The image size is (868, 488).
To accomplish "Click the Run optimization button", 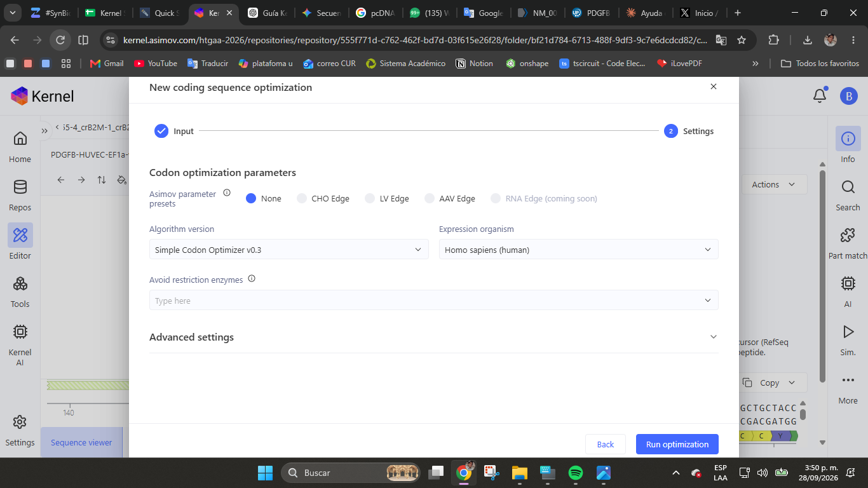I will point(677,444).
